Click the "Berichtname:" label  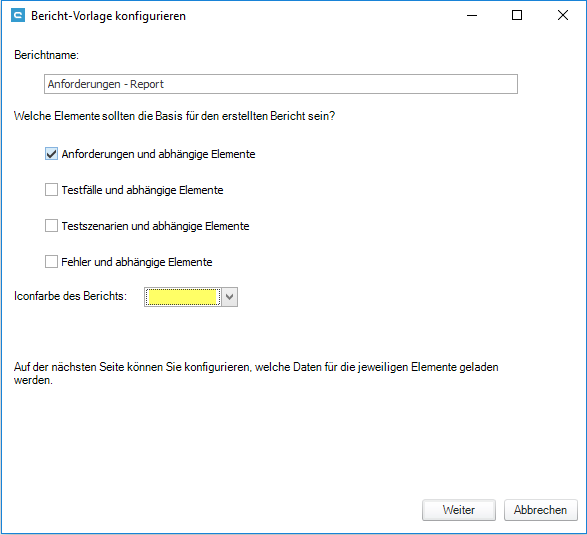(x=46, y=55)
